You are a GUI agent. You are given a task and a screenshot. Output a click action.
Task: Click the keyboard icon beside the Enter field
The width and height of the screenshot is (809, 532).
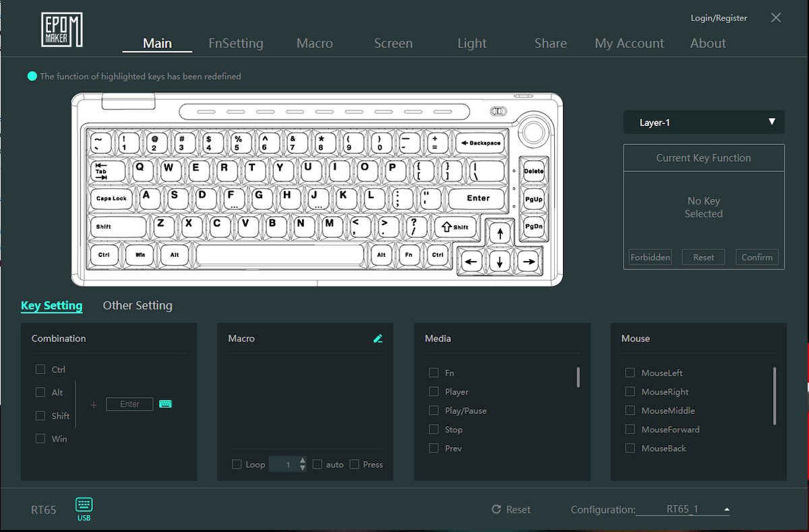pyautogui.click(x=165, y=404)
